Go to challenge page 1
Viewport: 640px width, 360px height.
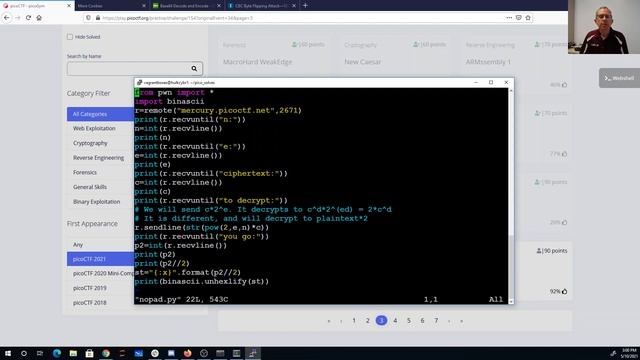(354, 320)
